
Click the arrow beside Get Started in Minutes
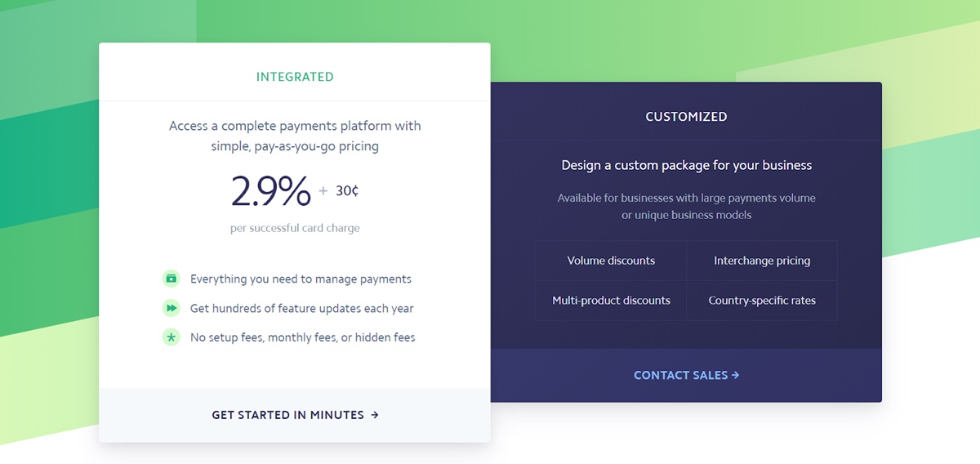(x=375, y=415)
